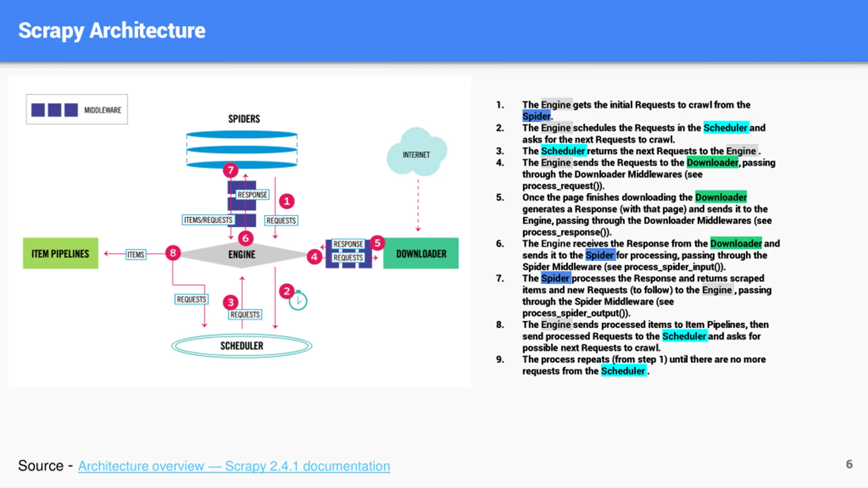Click the gray Engine diamond
This screenshot has width=868, height=488.
point(242,255)
